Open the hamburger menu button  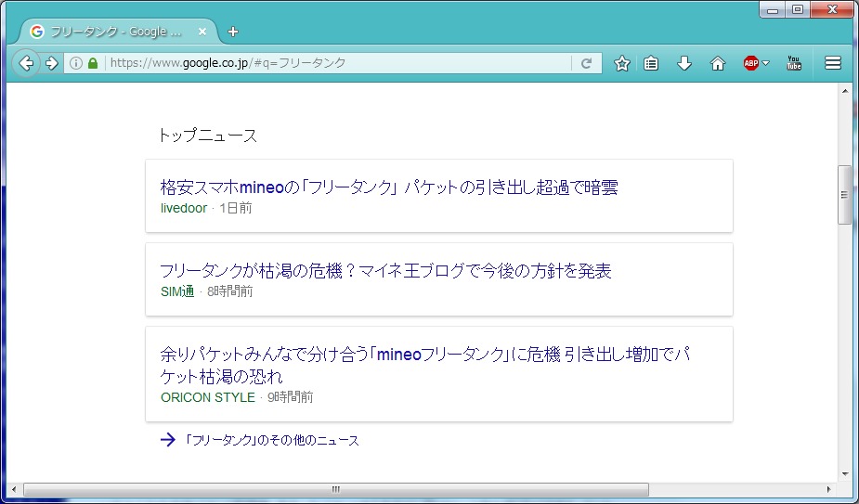833,63
